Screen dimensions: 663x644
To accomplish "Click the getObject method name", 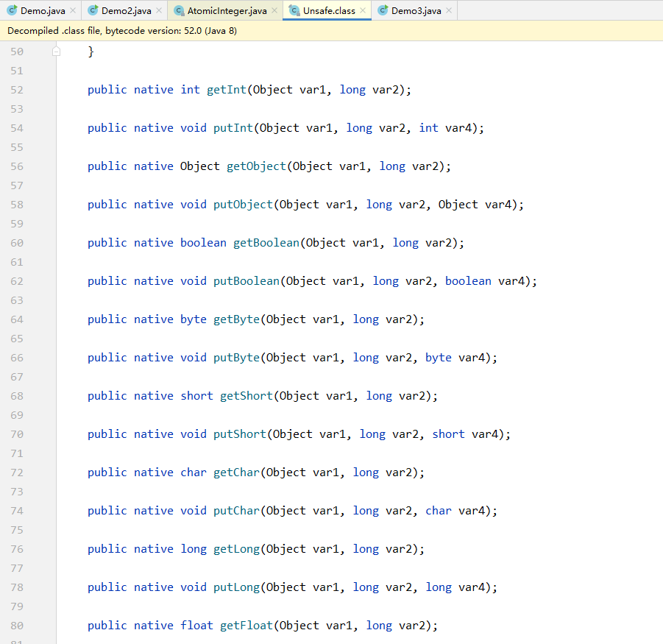I will point(256,166).
